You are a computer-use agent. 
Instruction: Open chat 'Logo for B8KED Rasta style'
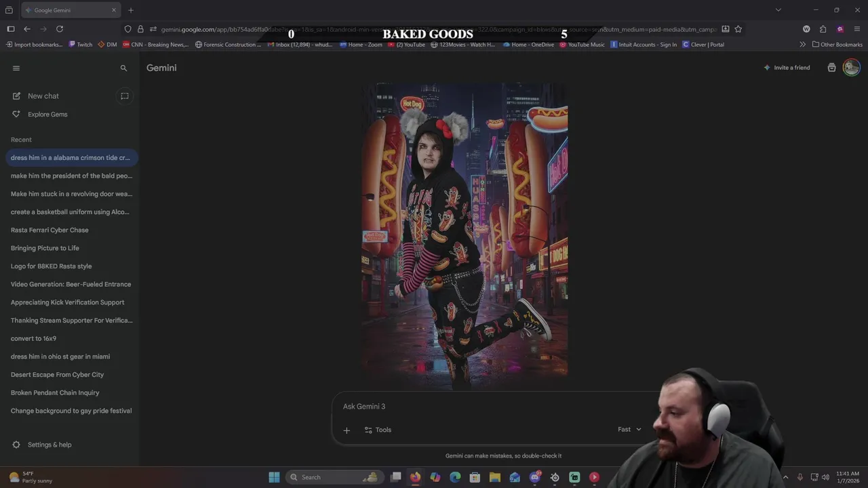[x=71, y=266]
